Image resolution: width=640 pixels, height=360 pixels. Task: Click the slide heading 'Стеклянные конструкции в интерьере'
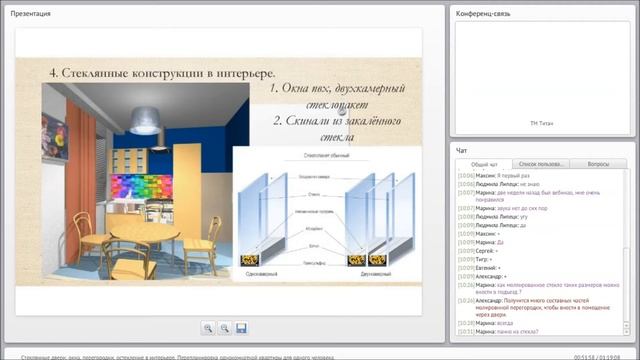pos(162,73)
